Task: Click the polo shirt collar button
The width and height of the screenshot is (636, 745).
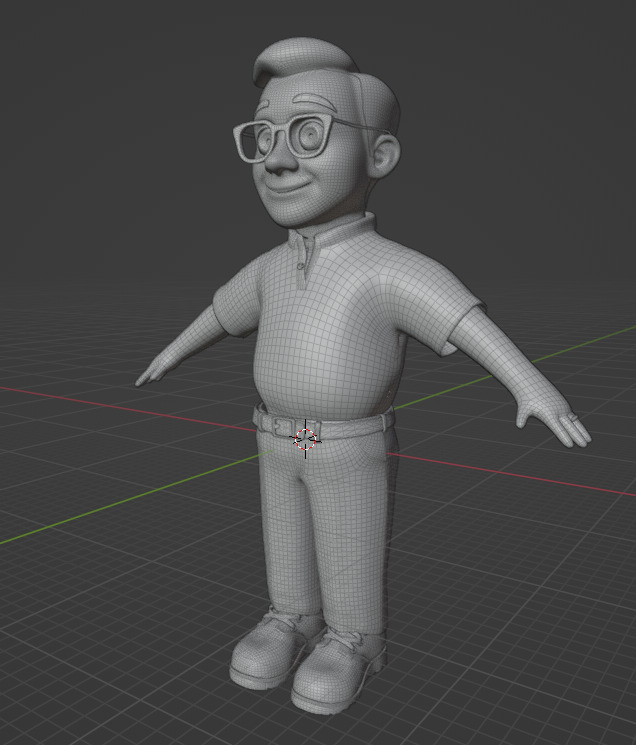Action: 300,266
